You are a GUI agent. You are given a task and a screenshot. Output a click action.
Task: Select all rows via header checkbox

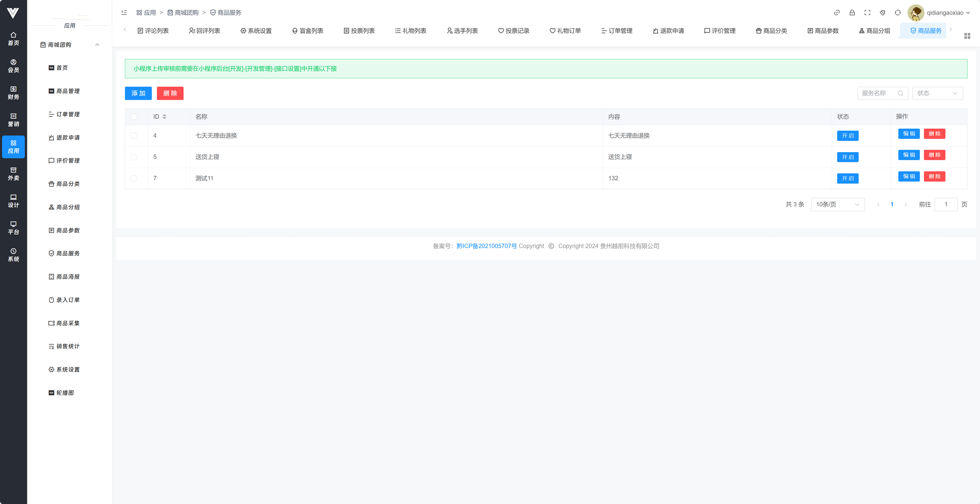[134, 117]
